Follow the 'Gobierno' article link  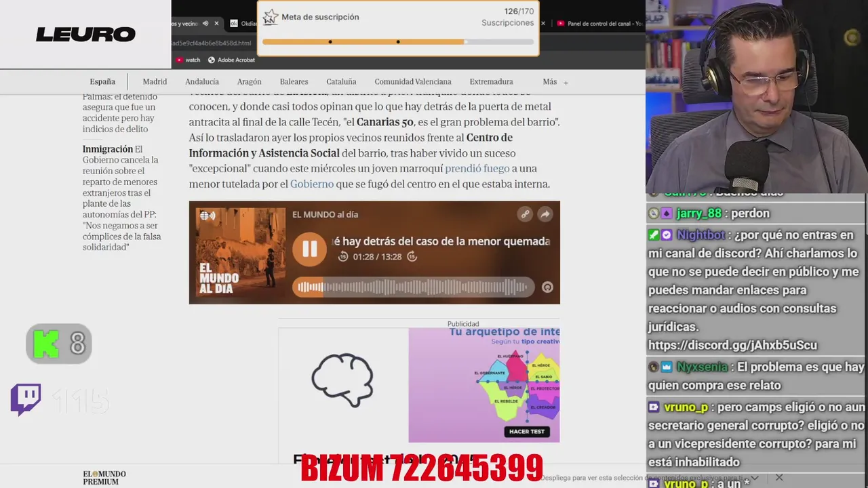pyautogui.click(x=312, y=184)
